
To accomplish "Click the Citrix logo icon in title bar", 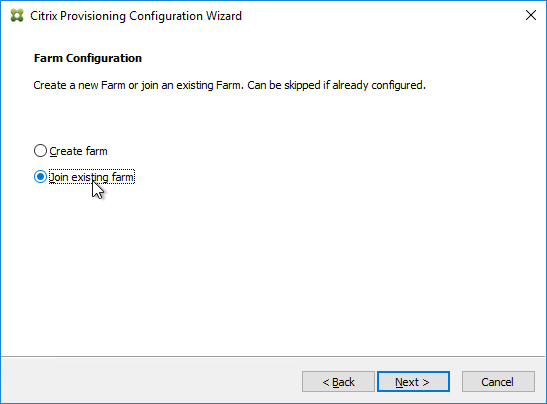I will 17,16.
